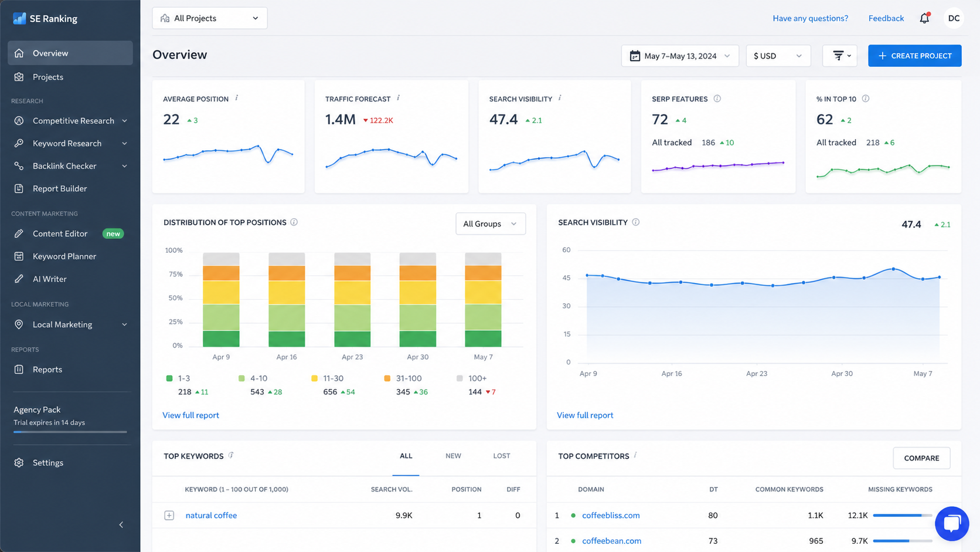Image resolution: width=980 pixels, height=552 pixels.
Task: Click the COMPARE button
Action: click(921, 458)
